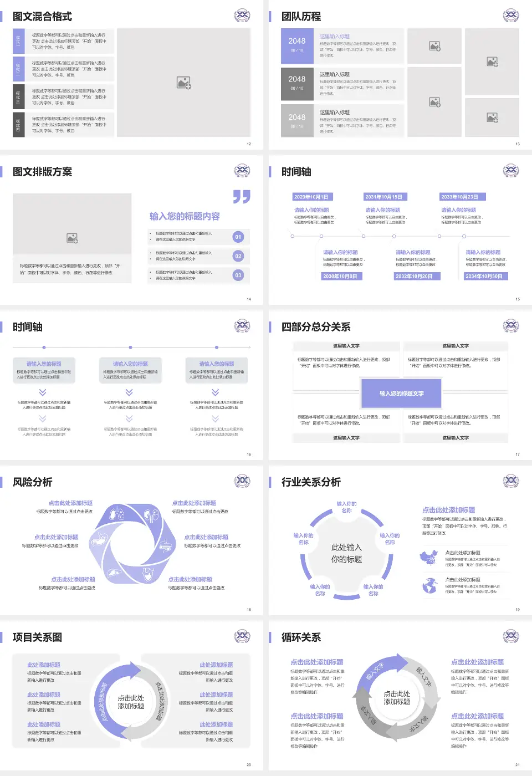Click the lungs icon in the 风险分析 hexagon
This screenshot has width=532, height=776.
click(x=117, y=513)
